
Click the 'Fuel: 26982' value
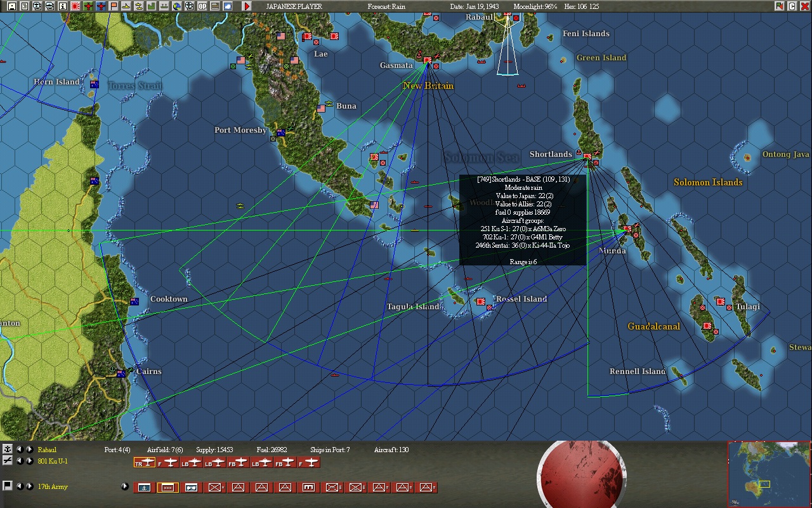(x=272, y=450)
